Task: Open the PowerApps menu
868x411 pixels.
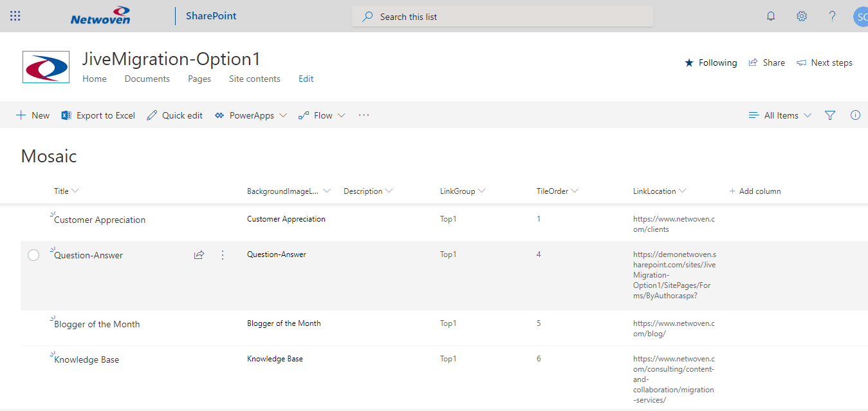Action: tap(250, 115)
